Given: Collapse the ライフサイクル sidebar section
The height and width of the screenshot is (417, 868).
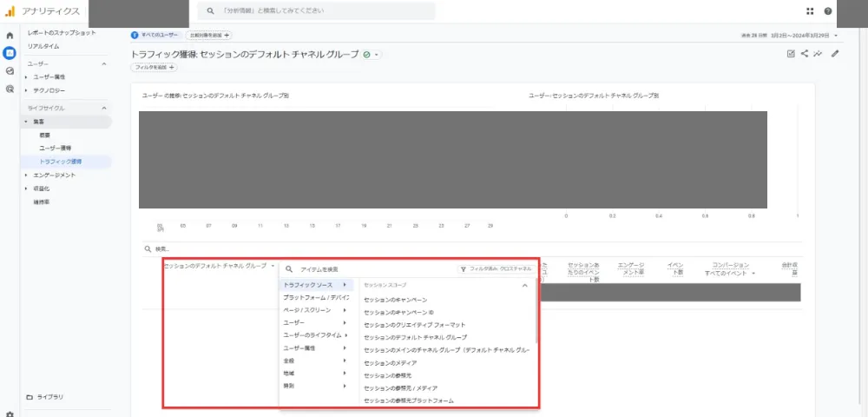Looking at the screenshot, I should [x=104, y=108].
